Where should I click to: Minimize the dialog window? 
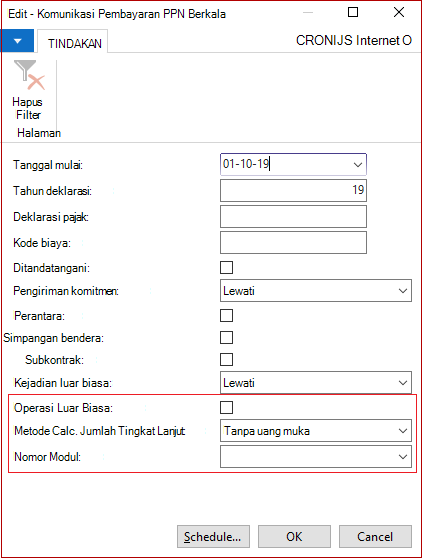pos(308,12)
